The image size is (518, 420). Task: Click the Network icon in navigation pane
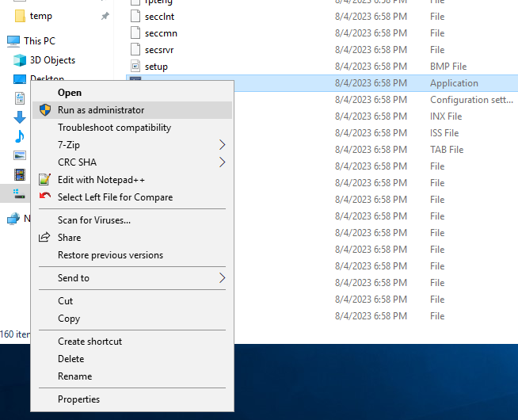tap(13, 219)
